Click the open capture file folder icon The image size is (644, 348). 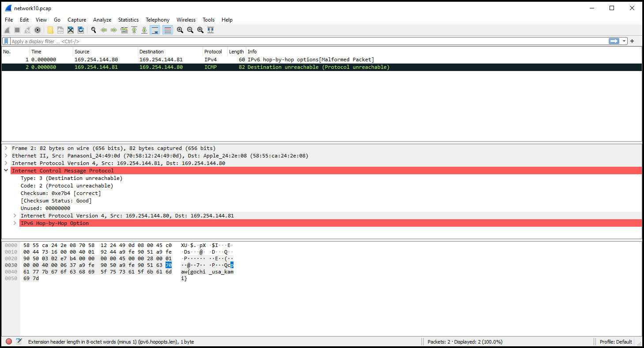(x=50, y=30)
